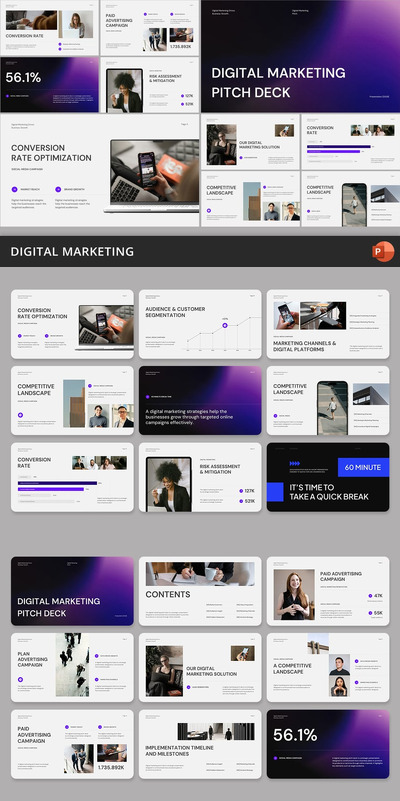Open the Implementation Timeline and Milestones slide

pyautogui.click(x=200, y=744)
